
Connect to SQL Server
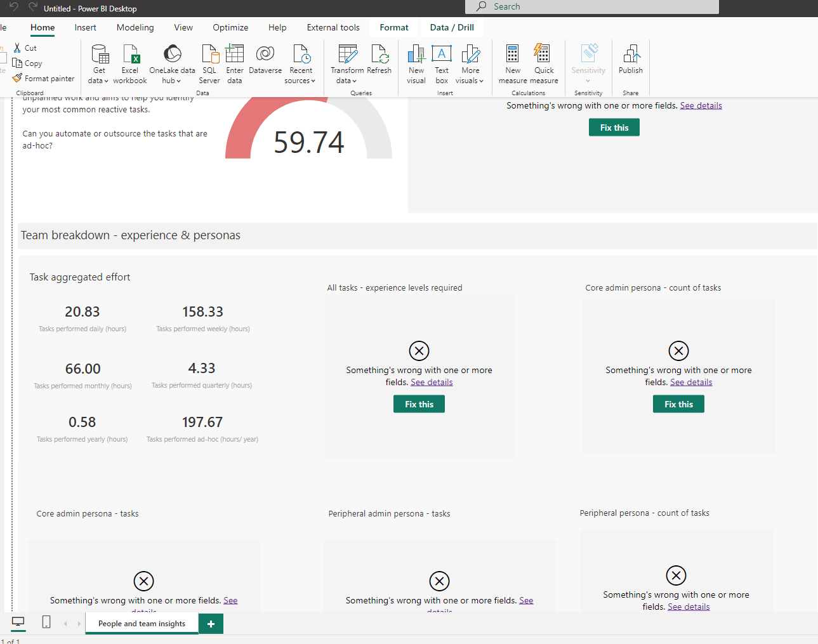(209, 63)
